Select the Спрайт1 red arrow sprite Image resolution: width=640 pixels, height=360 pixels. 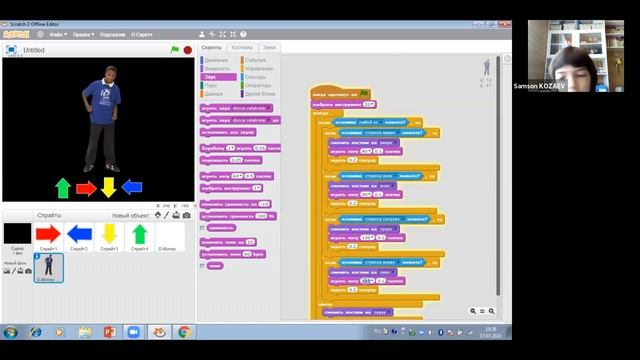pos(48,236)
